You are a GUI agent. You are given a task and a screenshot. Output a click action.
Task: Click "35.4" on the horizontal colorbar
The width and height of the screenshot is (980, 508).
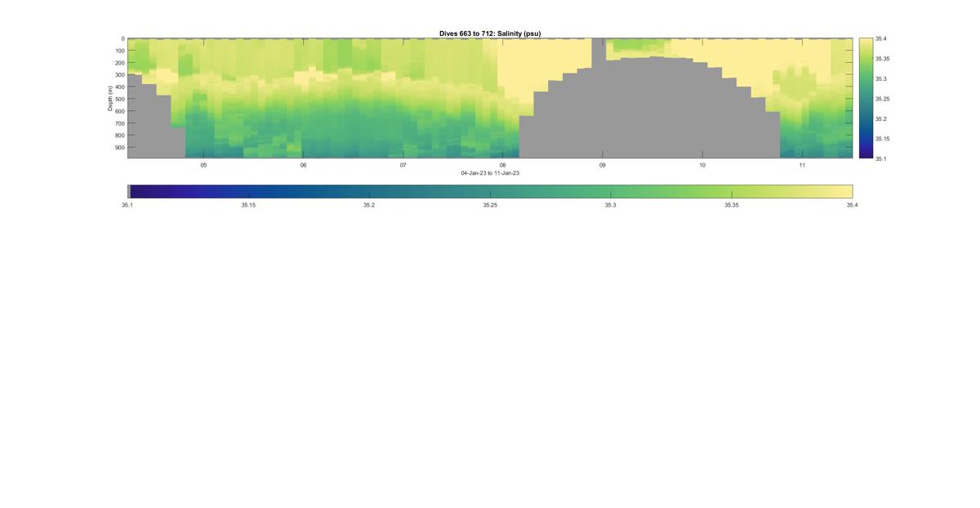pos(853,205)
